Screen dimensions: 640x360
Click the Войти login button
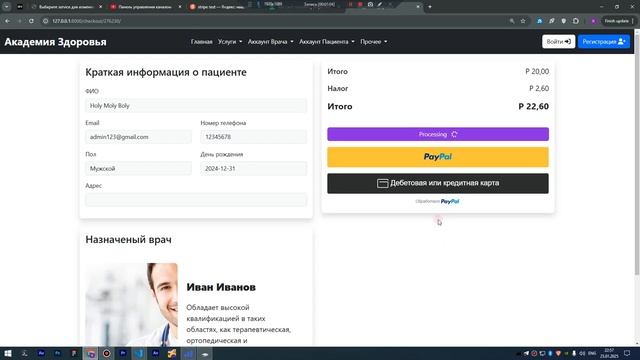(x=558, y=42)
